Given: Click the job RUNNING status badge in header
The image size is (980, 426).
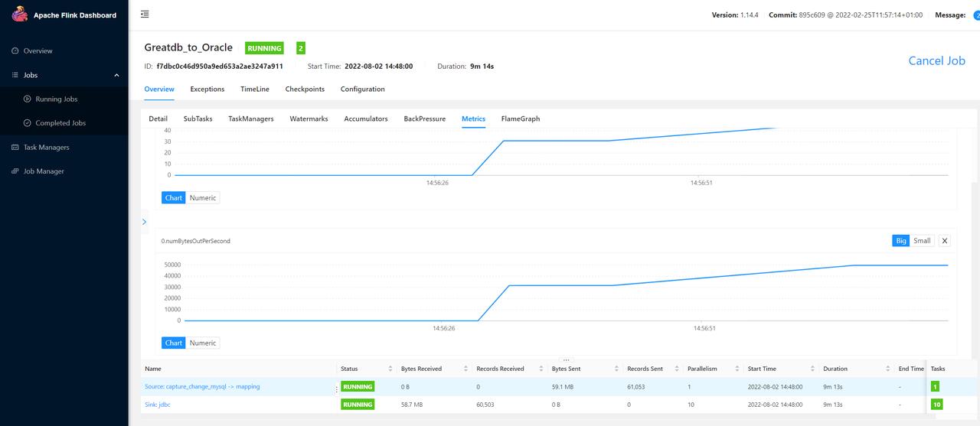Looking at the screenshot, I should (264, 48).
